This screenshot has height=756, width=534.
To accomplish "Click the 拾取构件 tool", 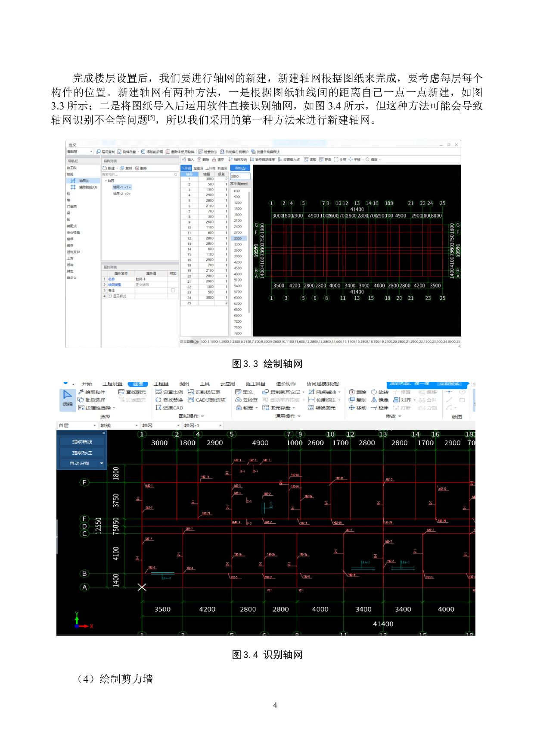I will pyautogui.click(x=92, y=392).
